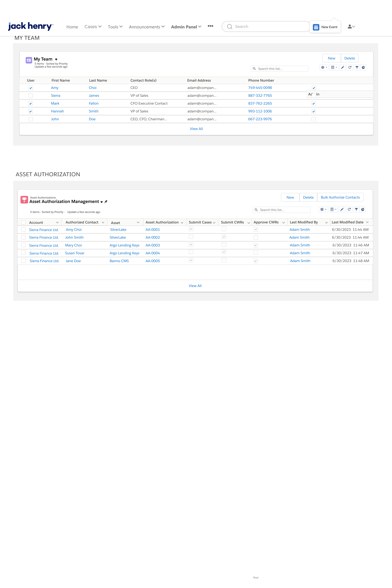Screen dimensions: 392x588
Task: Click edit pencil in Asset Authorization list
Action: [342, 210]
